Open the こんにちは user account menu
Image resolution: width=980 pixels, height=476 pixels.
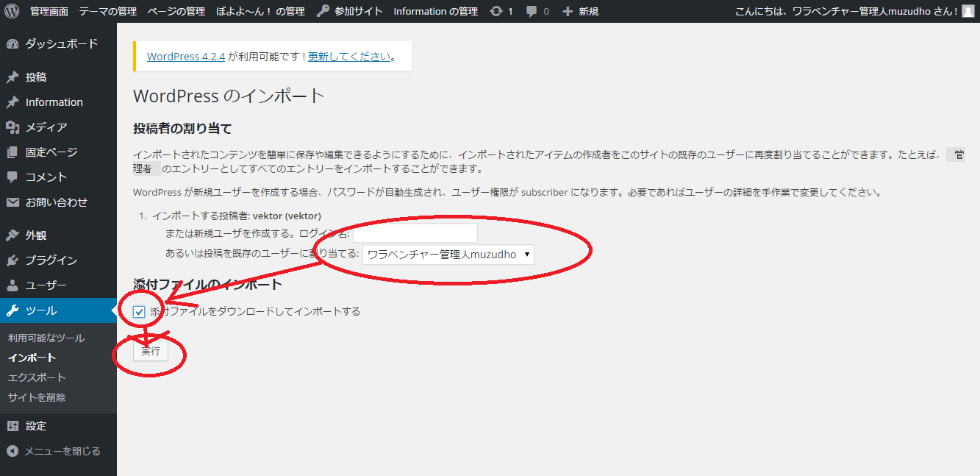pos(846,12)
